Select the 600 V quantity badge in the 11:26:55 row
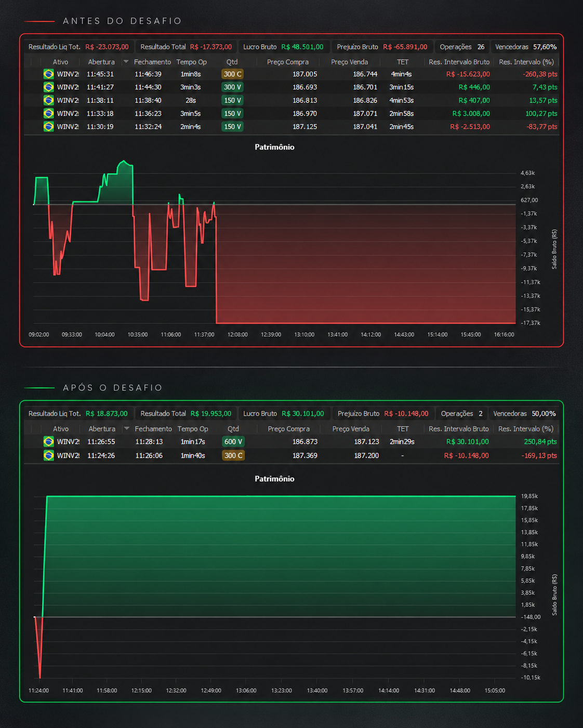This screenshot has width=583, height=728. pyautogui.click(x=233, y=442)
